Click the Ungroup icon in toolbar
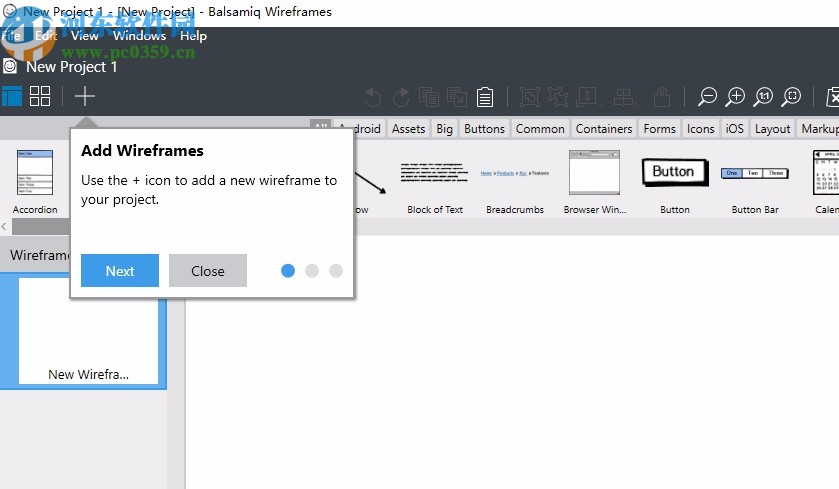This screenshot has height=489, width=839. tap(558, 97)
